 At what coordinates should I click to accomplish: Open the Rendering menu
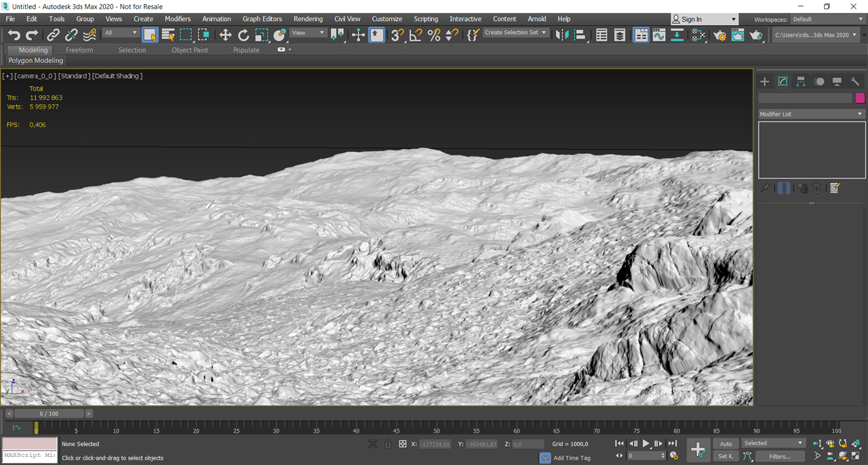(x=308, y=19)
